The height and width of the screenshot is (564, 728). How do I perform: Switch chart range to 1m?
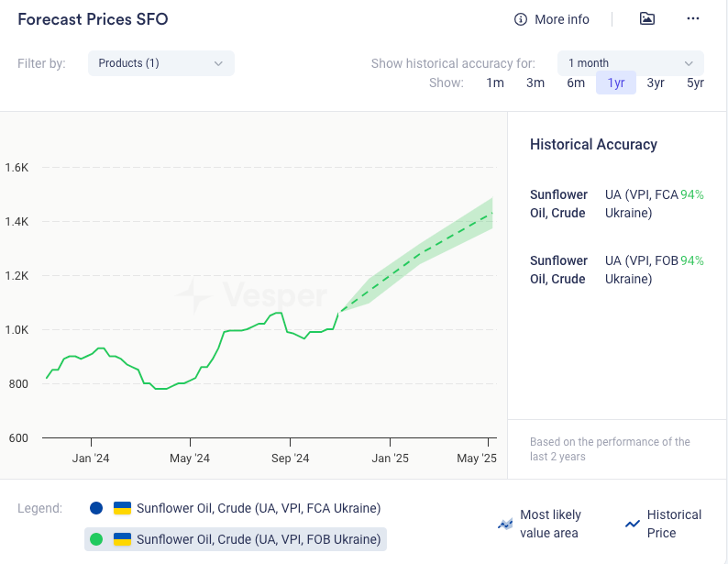tap(495, 83)
